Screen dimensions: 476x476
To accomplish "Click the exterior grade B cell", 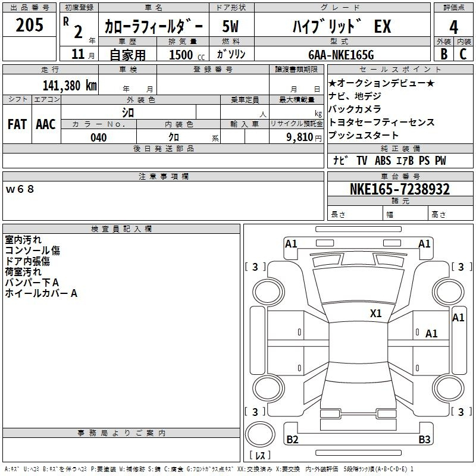I will 444,53.
